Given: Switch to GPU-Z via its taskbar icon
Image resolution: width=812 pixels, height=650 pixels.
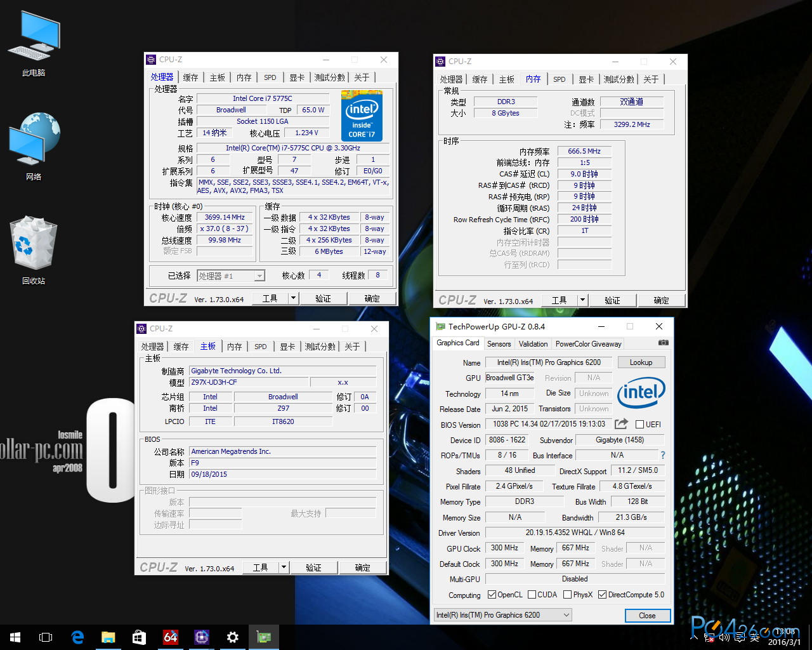Looking at the screenshot, I should tap(264, 637).
